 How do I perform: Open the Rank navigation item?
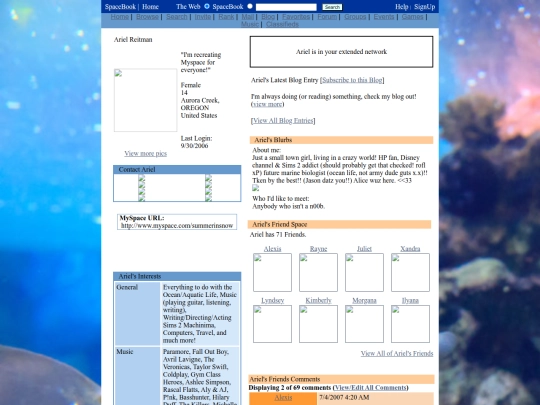(x=226, y=17)
